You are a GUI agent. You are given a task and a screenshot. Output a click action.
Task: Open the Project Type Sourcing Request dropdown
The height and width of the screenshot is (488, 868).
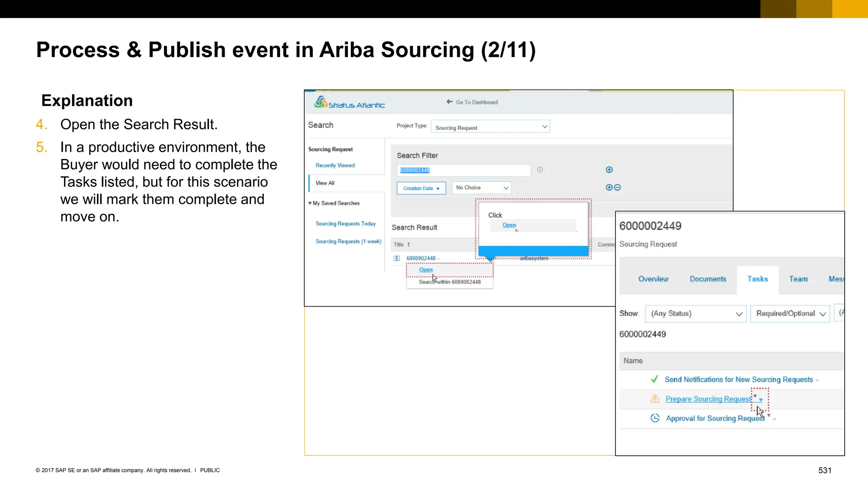tap(490, 127)
